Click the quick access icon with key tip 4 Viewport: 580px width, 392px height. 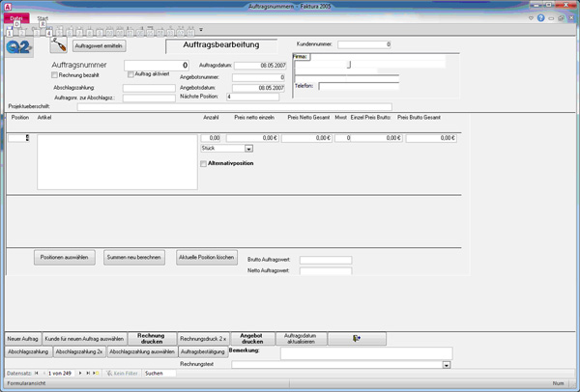point(49,32)
